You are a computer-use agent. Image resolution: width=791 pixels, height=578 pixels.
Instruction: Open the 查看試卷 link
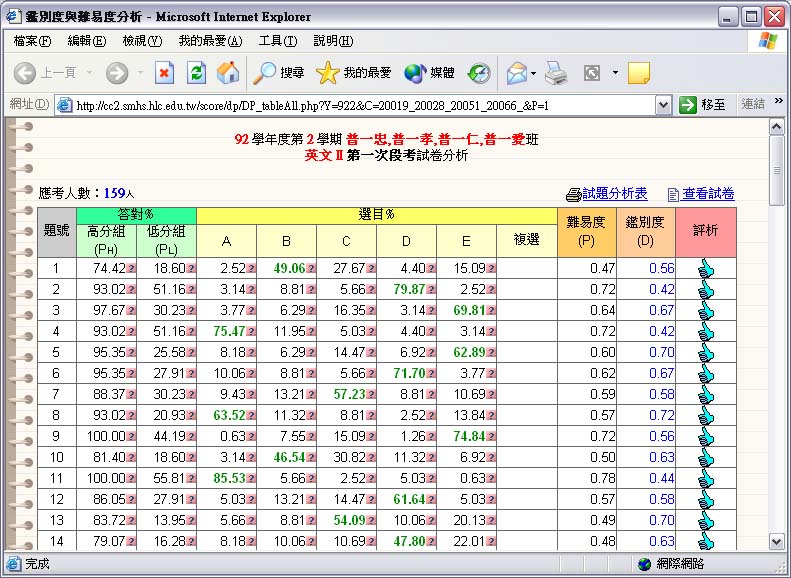708,194
